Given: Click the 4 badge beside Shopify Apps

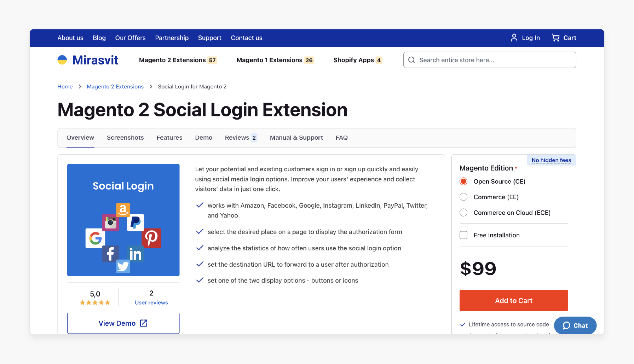Looking at the screenshot, I should (x=379, y=60).
